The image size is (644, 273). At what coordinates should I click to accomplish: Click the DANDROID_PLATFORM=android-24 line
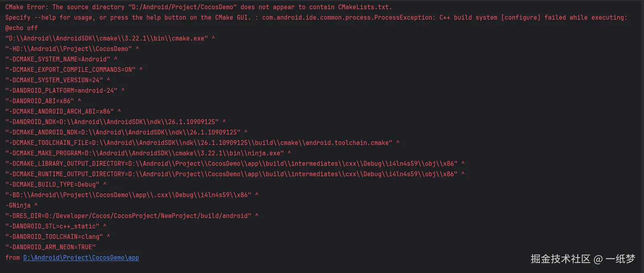click(x=61, y=91)
